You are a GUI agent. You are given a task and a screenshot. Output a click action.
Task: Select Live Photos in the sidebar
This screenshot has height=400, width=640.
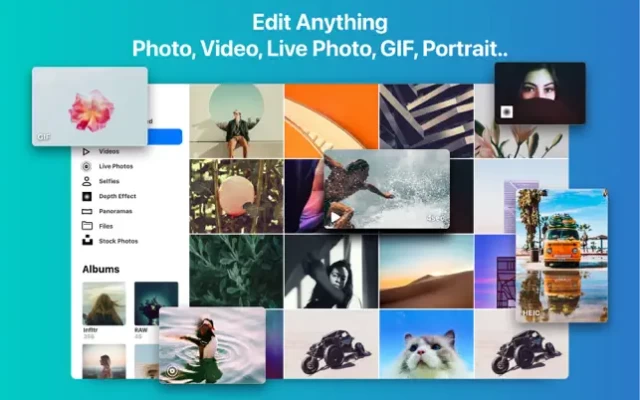[115, 166]
